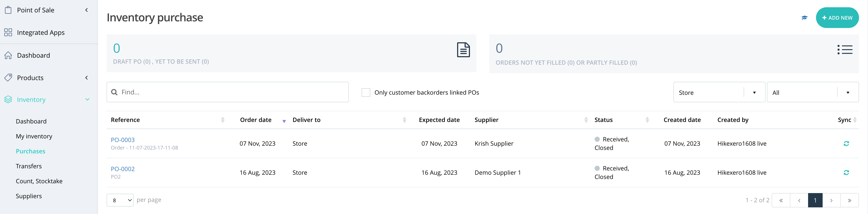868x214 pixels.
Task: Click the ADD NEW button
Action: 837,18
